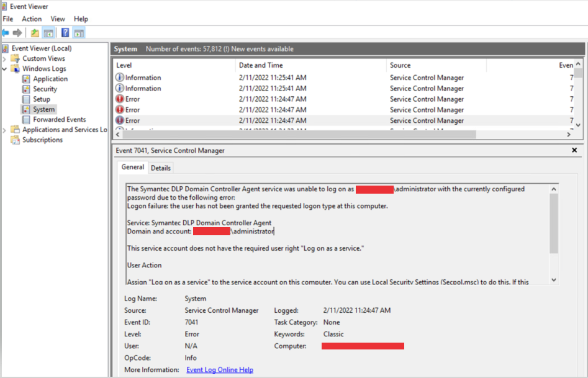The image size is (588, 378).
Task: Toggle Show/Hide Action Pane toolbar icon
Action: [79, 33]
